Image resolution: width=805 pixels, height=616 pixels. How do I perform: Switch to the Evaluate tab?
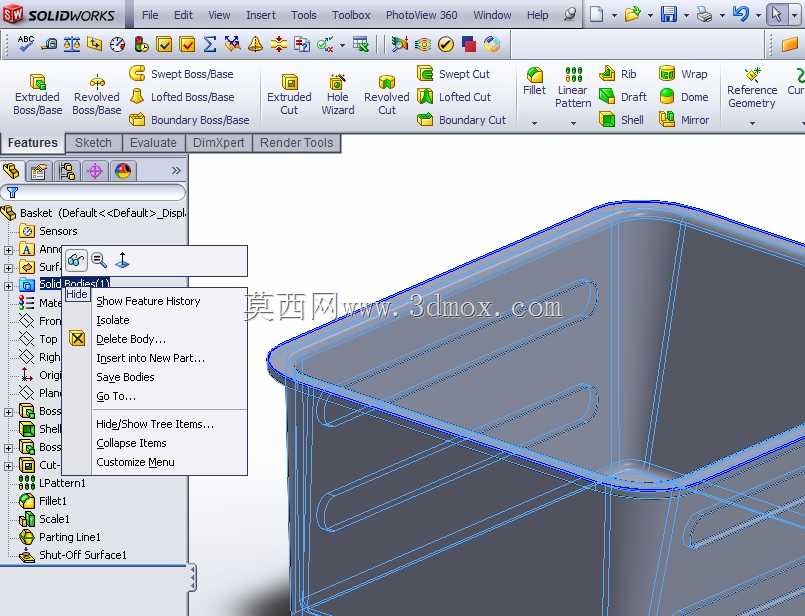(153, 143)
